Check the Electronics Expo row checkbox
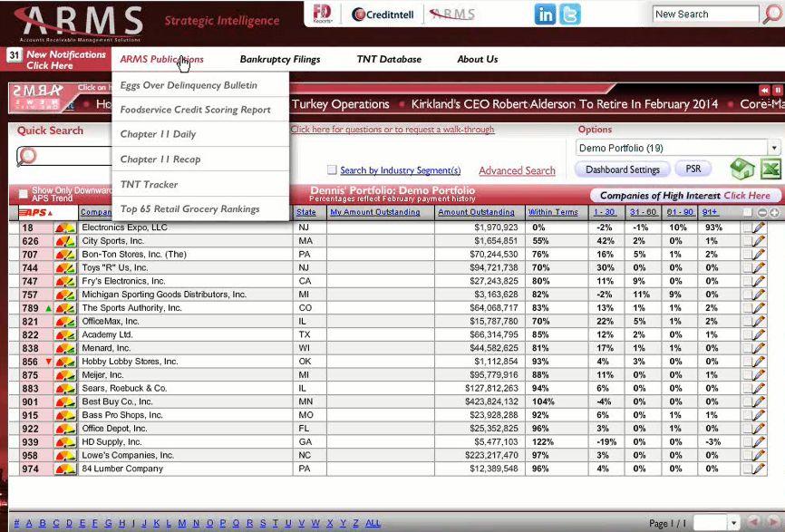 click(748, 227)
